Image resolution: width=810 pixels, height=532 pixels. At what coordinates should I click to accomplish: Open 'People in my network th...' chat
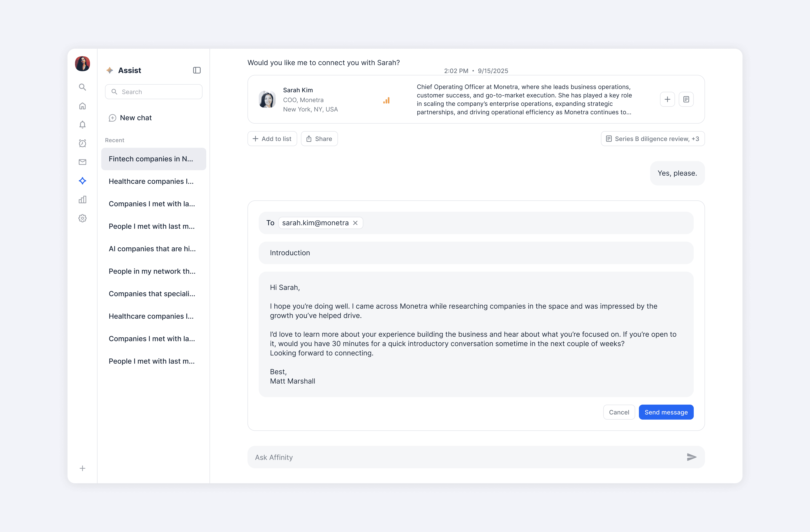tap(153, 271)
